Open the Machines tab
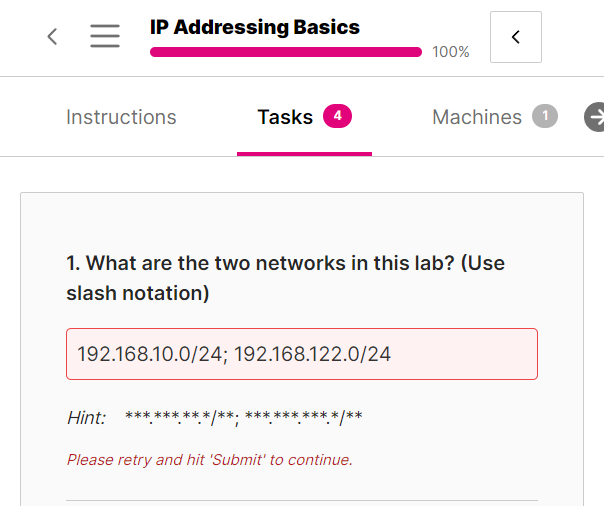Image resolution: width=604 pixels, height=506 pixels. pyautogui.click(x=477, y=117)
